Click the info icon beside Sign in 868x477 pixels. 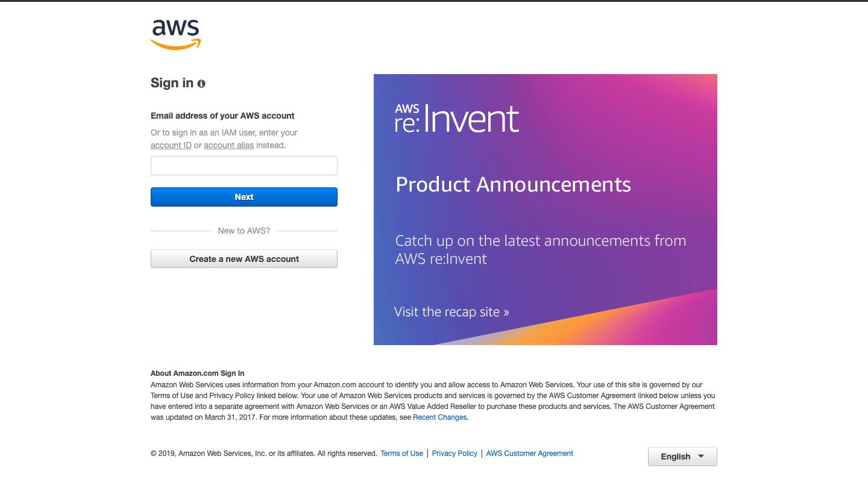tap(201, 84)
